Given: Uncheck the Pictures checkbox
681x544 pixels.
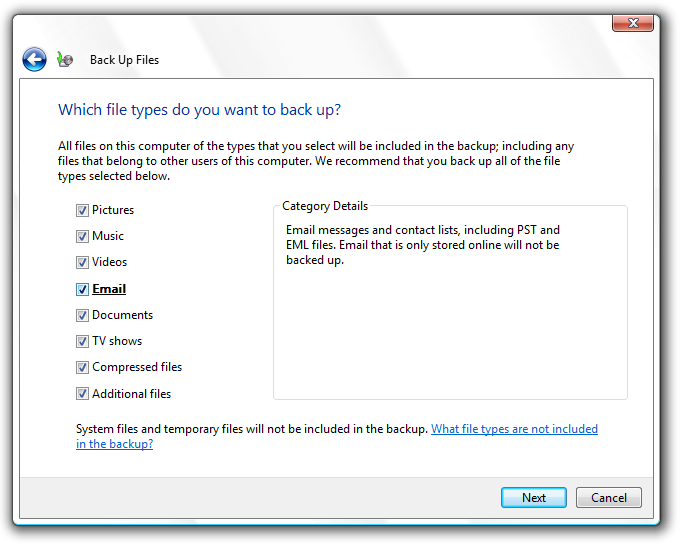Looking at the screenshot, I should point(82,211).
